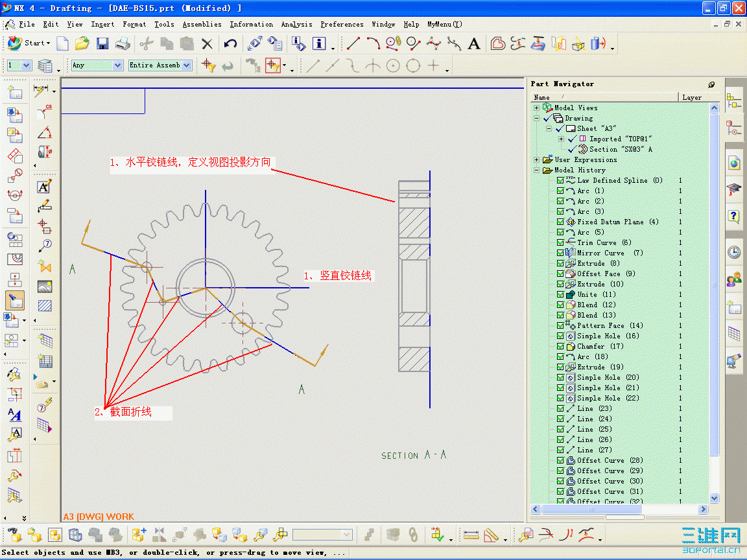The width and height of the screenshot is (747, 560).
Task: Toggle the Offset Face (9) checkbox
Action: coord(560,274)
